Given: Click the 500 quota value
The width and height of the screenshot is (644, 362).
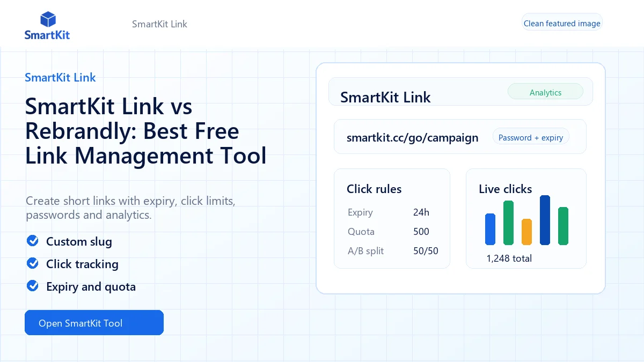Looking at the screenshot, I should point(421,232).
